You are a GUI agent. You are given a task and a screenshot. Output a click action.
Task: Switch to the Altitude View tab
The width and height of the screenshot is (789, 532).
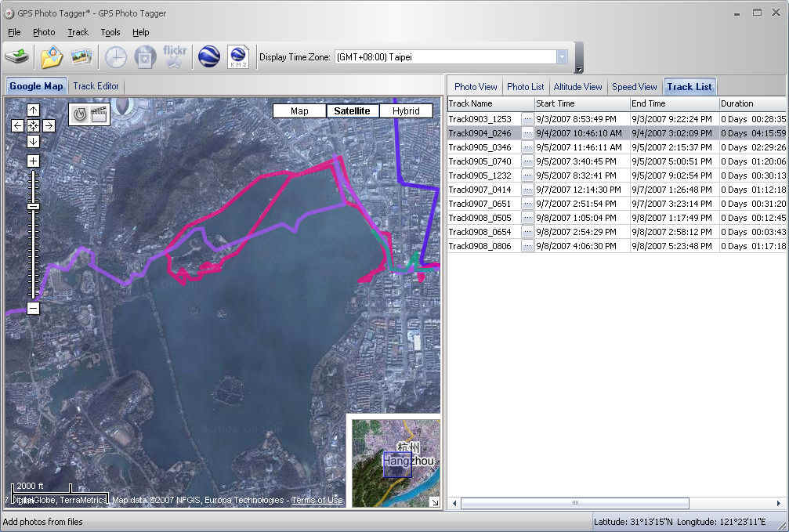point(577,86)
